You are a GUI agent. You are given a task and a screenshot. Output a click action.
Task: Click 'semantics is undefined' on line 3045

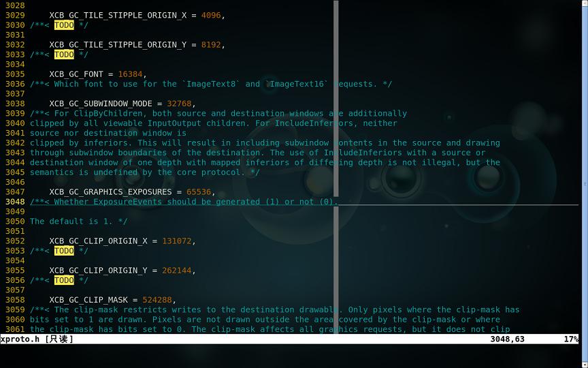(84, 172)
